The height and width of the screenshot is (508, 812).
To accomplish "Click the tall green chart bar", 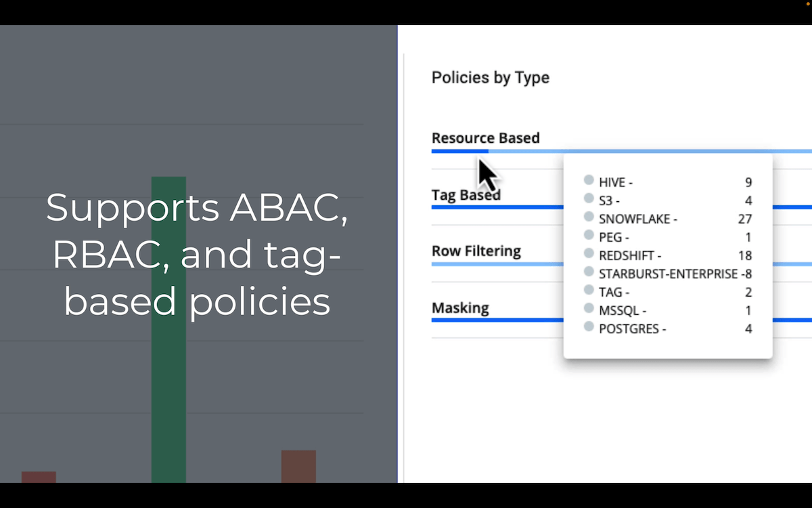I will (168, 330).
